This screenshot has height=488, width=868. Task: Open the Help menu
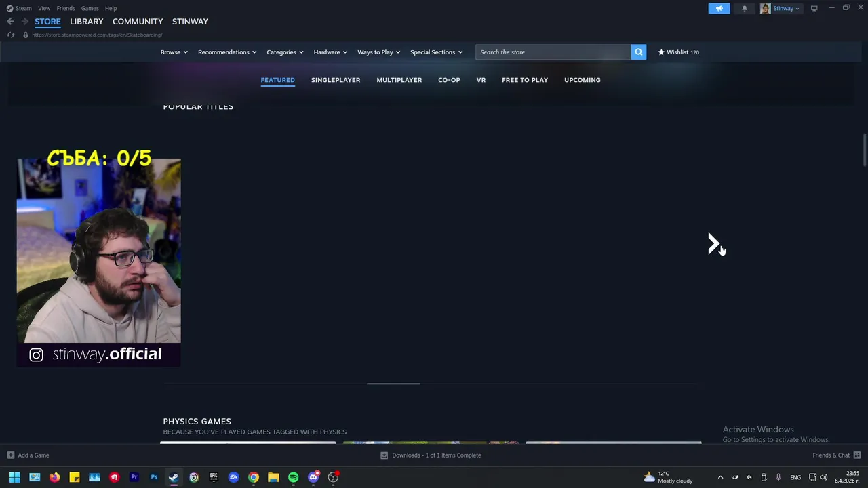click(111, 8)
